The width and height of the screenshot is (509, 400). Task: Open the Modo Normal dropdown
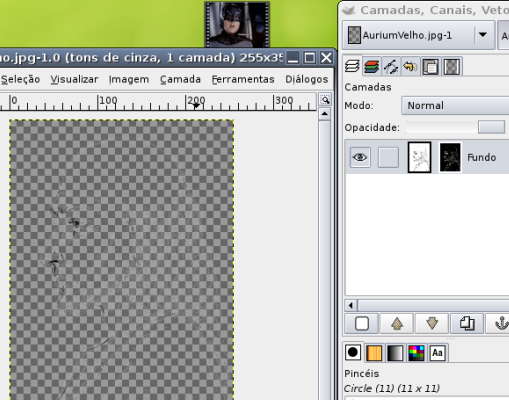455,106
